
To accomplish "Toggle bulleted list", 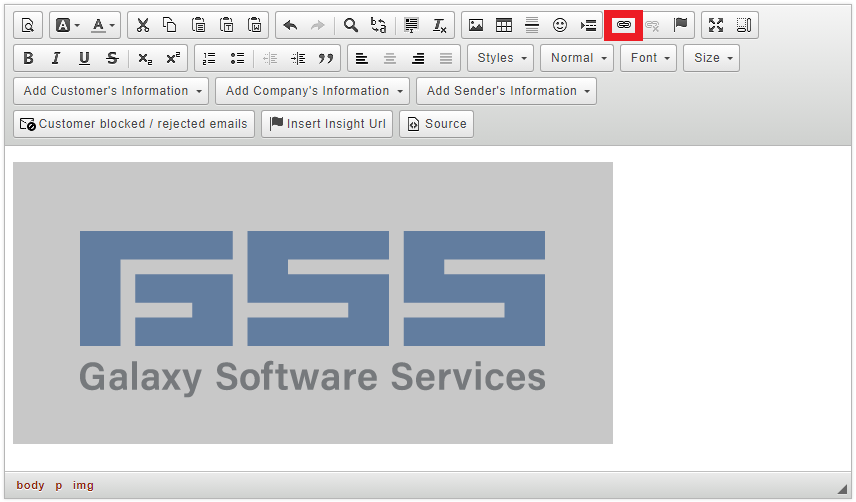I will (237, 58).
